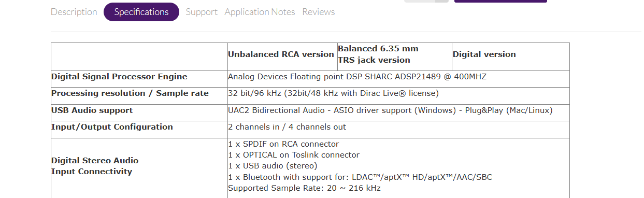Click the Unbalanced RCA version column header
The image size is (644, 198).
click(281, 54)
